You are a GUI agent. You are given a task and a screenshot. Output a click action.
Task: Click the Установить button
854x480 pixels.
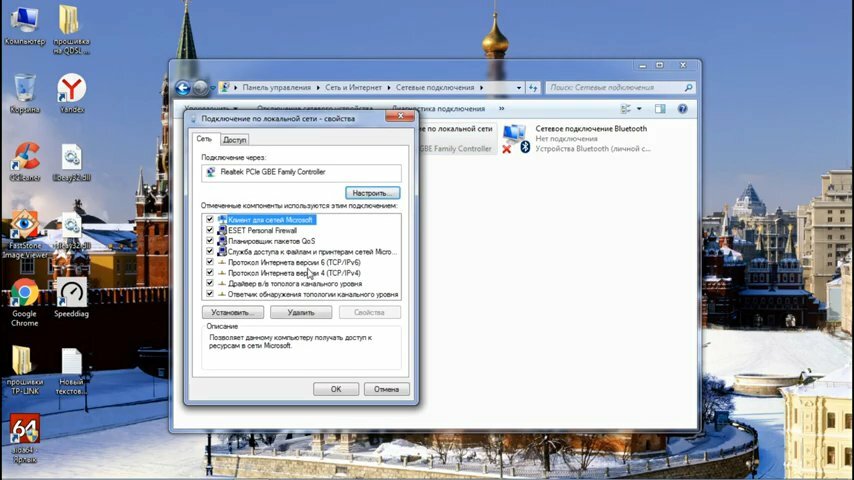(x=233, y=312)
